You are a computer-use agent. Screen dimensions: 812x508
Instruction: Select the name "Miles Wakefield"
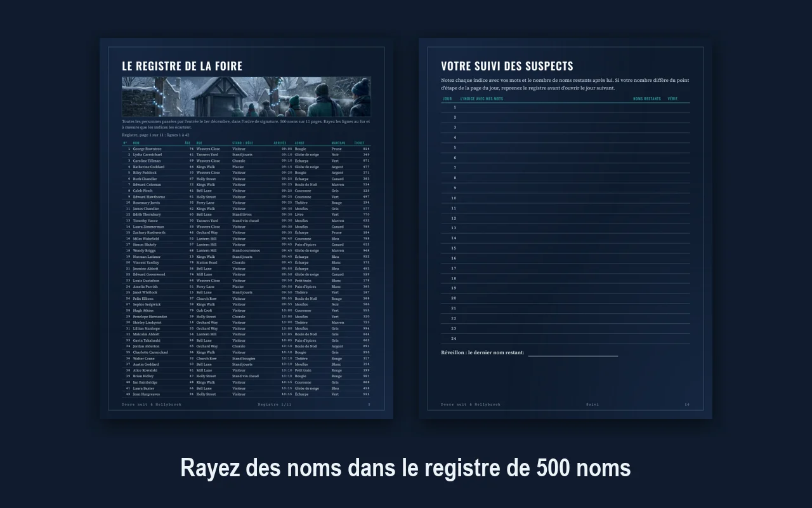146,239
